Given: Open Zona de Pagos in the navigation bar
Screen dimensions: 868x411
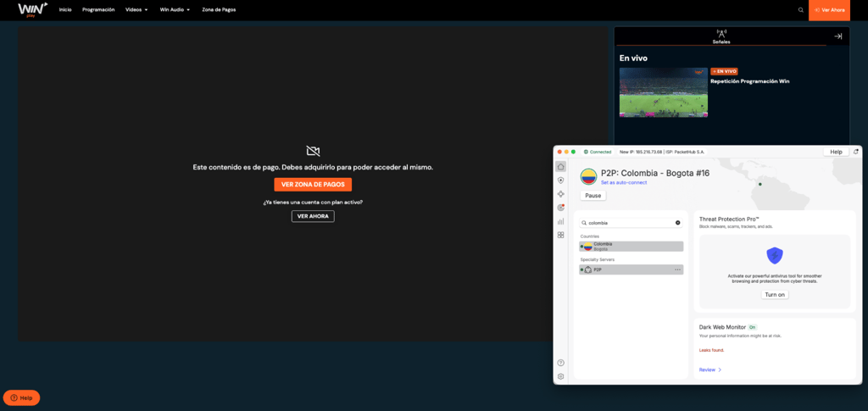Looking at the screenshot, I should [219, 10].
